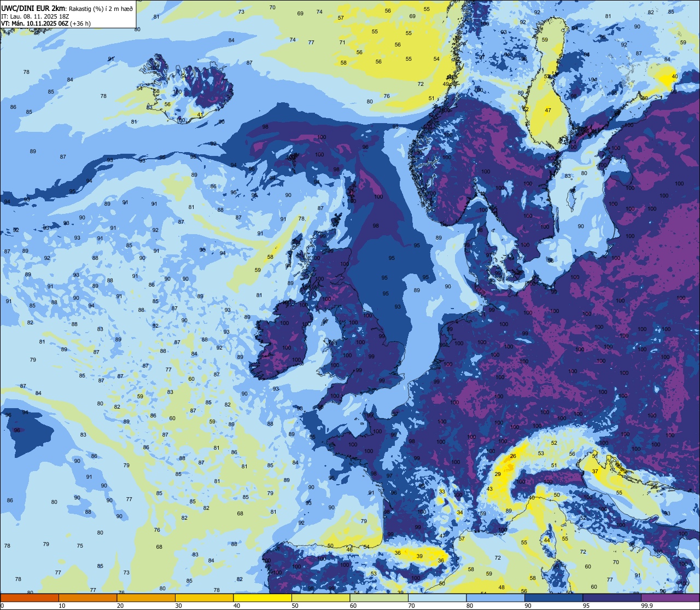Click the '71' value in the northern sea
Screen dimensions: 700x610
tap(342, 42)
